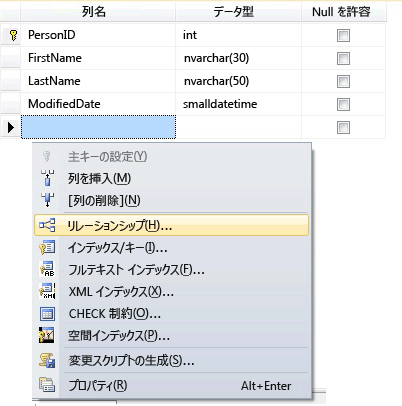The width and height of the screenshot is (402, 406).
Task: Open プロパティ(R) from the context menu
Action: 172,386
